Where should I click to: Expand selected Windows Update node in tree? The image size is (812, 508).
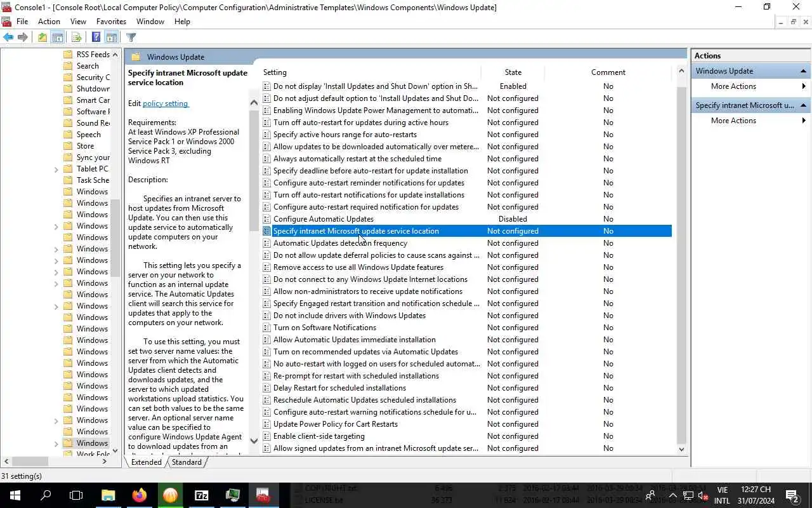click(x=56, y=443)
